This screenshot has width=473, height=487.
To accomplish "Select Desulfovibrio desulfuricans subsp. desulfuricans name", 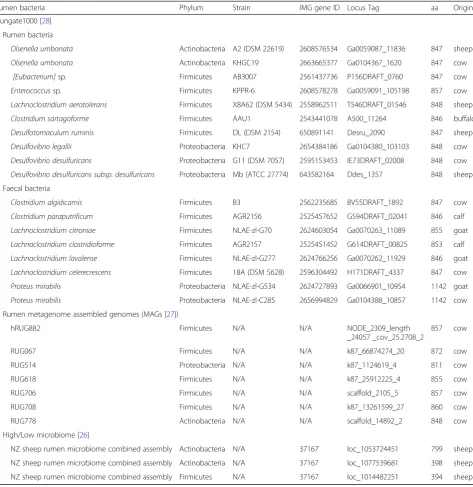I will click(83, 174).
